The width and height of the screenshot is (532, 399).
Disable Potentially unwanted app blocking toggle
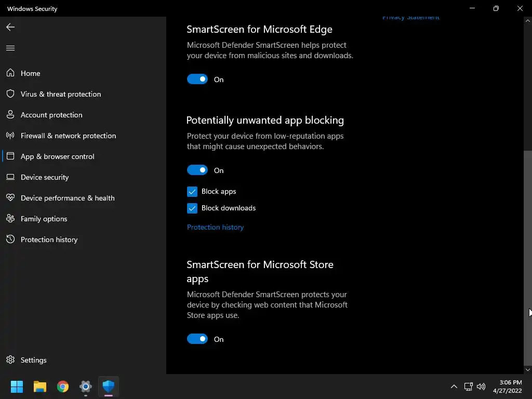click(197, 170)
